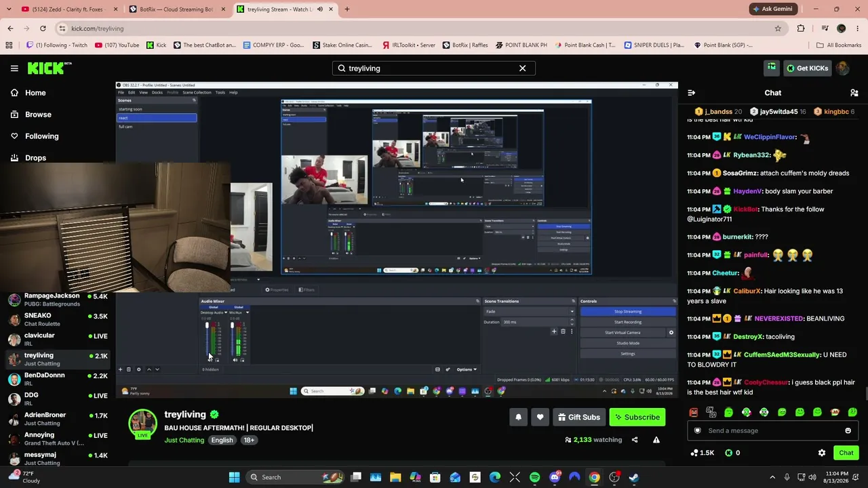Open the profile avatar menu on Kick
The image size is (868, 488).
pos(842,68)
